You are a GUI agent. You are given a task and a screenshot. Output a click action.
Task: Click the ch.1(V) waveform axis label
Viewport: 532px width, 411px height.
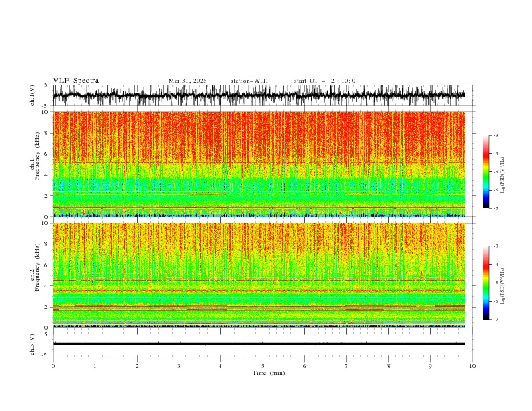pos(32,95)
